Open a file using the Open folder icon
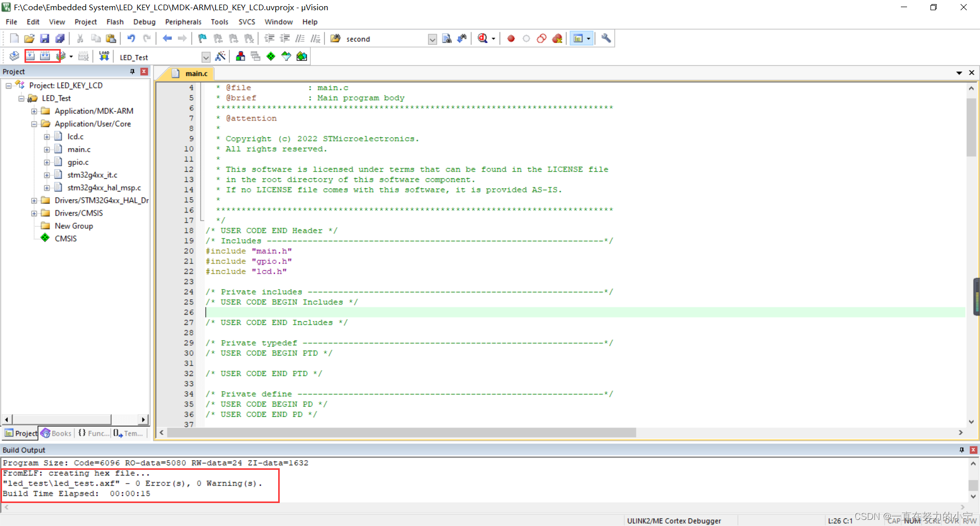Image resolution: width=980 pixels, height=526 pixels. tap(30, 38)
